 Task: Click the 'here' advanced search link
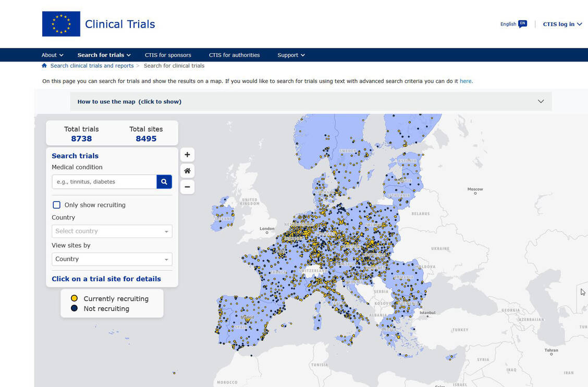point(465,81)
